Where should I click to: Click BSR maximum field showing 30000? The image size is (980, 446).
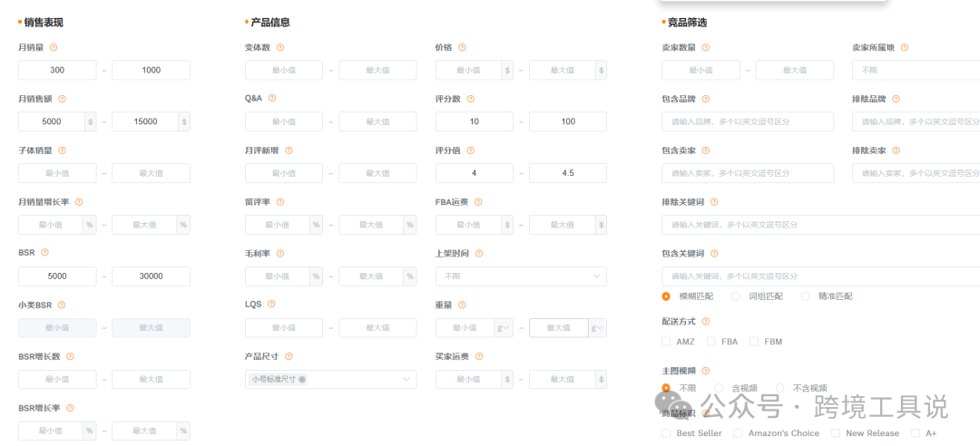pos(151,276)
